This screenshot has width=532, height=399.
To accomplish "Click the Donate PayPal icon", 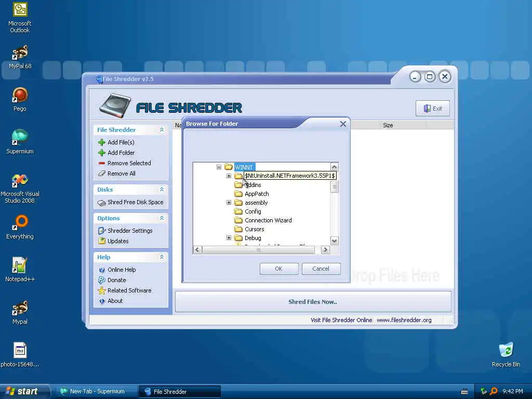I will click(x=102, y=280).
